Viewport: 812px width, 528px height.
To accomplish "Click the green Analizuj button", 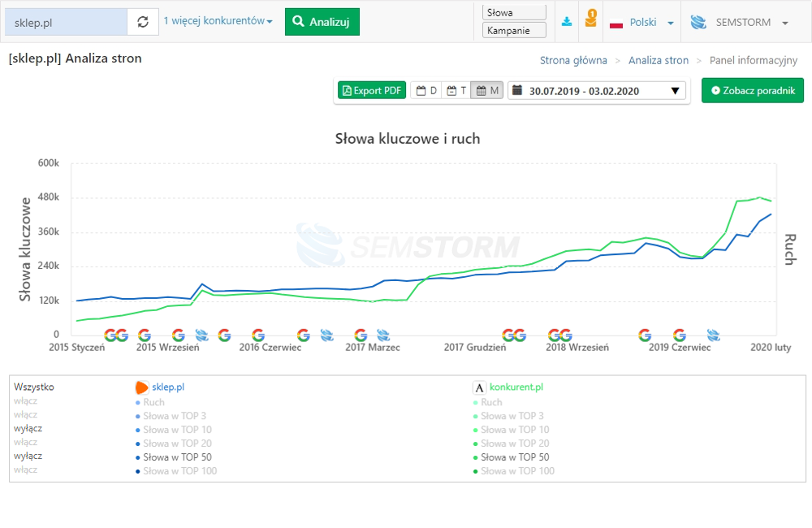I will click(x=322, y=22).
